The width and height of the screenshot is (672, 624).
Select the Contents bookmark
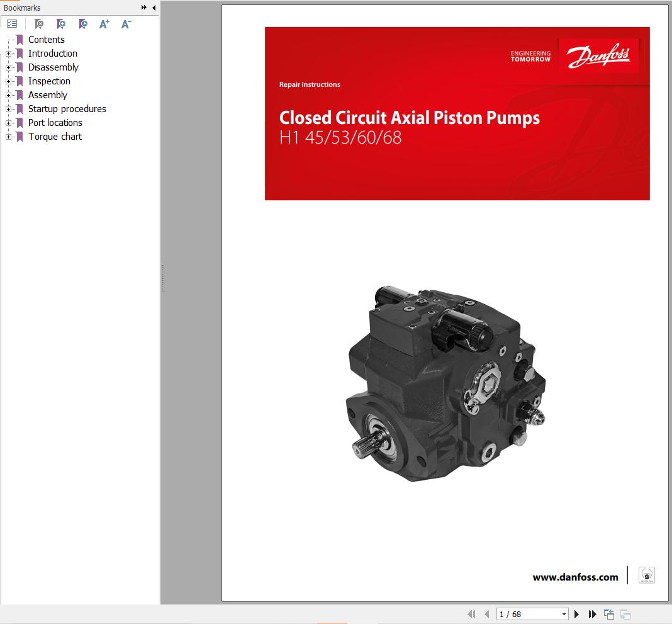47,39
